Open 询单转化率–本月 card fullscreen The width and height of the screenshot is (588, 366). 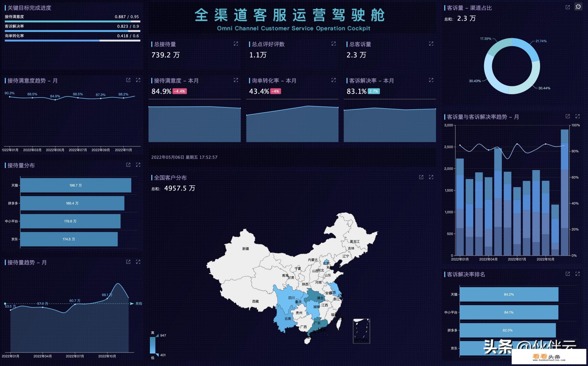coord(333,80)
